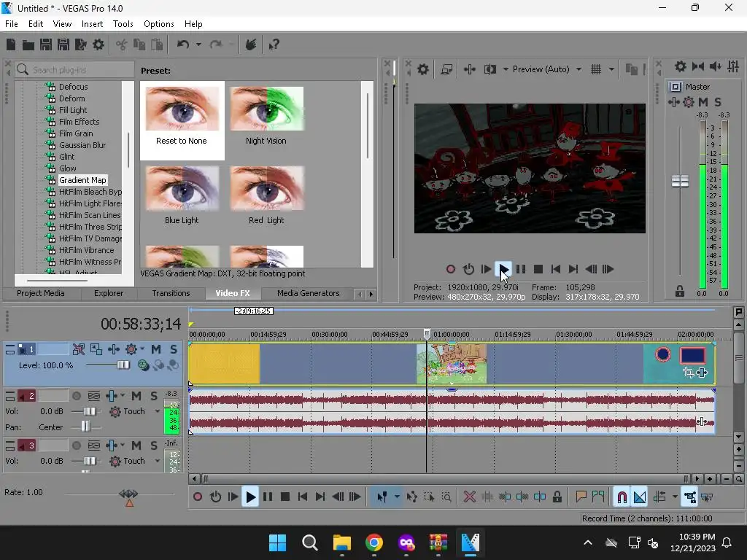Mute audio track 2

(136, 396)
